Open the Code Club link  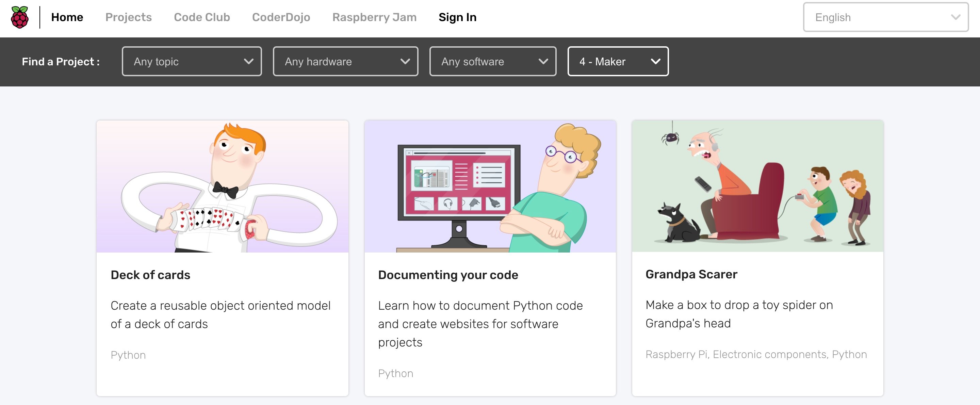click(x=202, y=17)
